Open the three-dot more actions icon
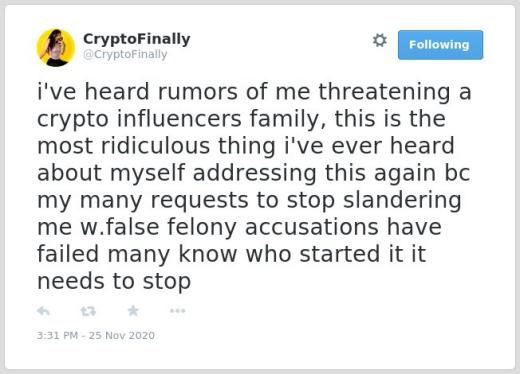The height and width of the screenshot is (374, 520). [177, 311]
